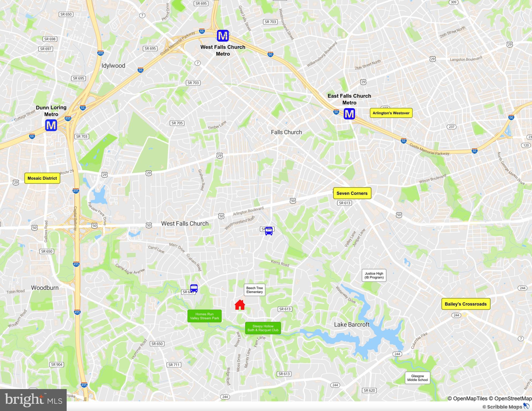This screenshot has height=411, width=532.
Task: Click the West Falls Church Metro icon
Action: (x=223, y=36)
